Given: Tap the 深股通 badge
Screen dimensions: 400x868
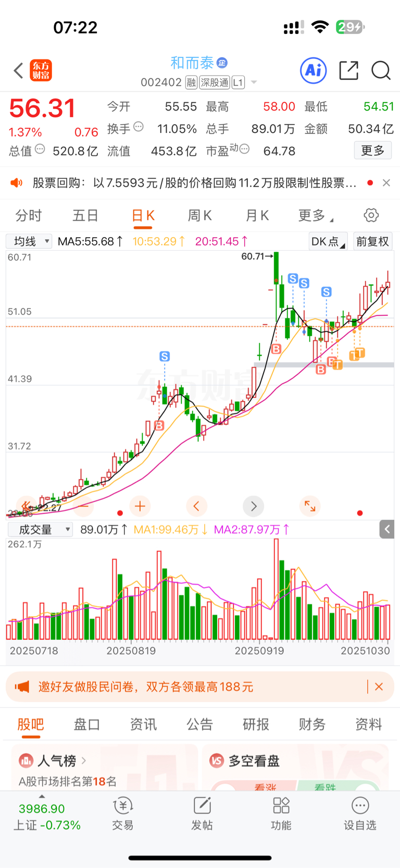Looking at the screenshot, I should point(215,82).
